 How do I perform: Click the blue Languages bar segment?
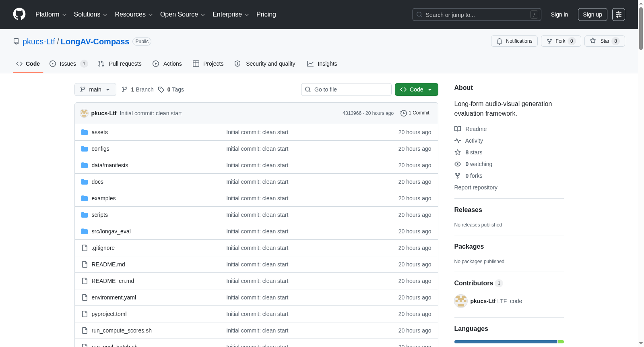(x=506, y=342)
